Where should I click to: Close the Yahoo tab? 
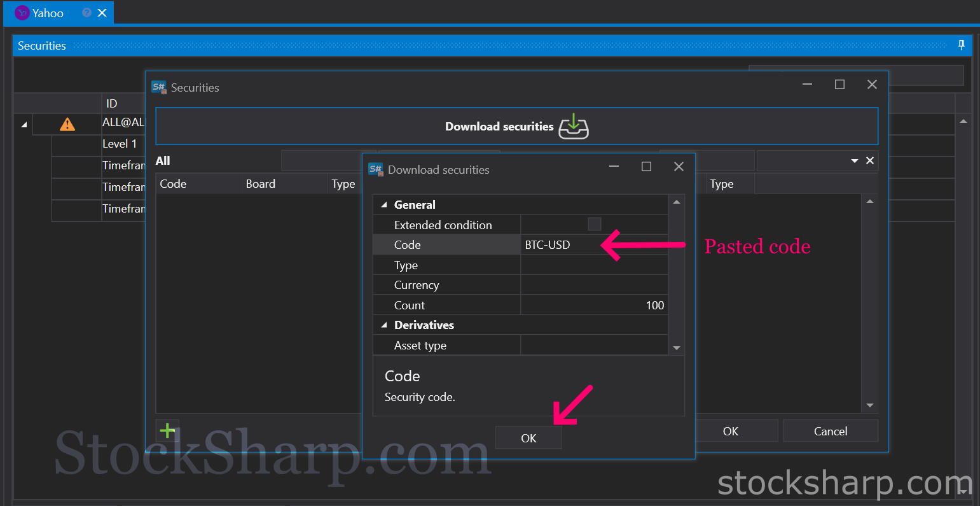tap(102, 13)
